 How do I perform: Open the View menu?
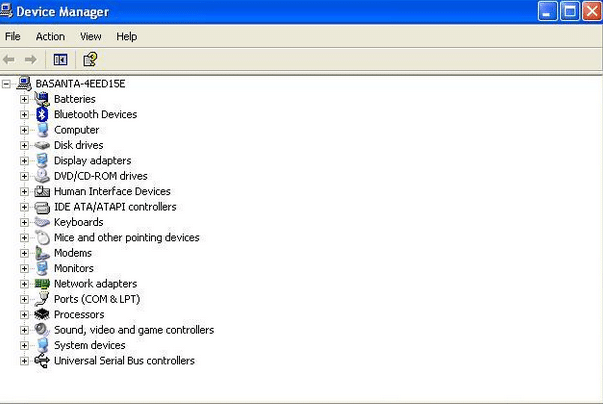pyautogui.click(x=91, y=37)
